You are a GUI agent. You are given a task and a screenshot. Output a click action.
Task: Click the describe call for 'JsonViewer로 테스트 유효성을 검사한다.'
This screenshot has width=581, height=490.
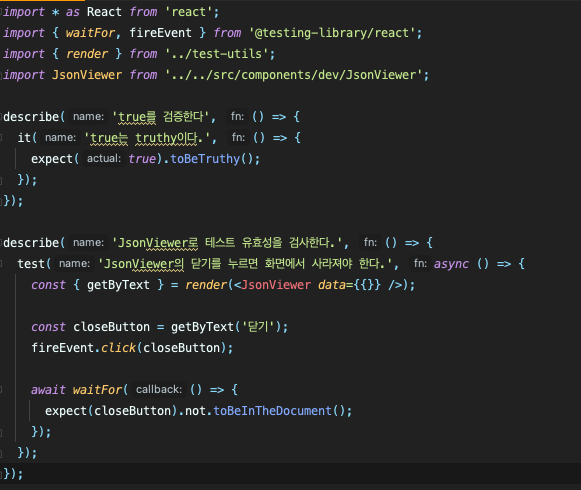(31, 243)
